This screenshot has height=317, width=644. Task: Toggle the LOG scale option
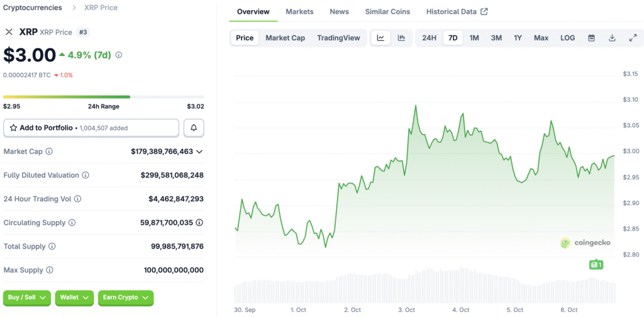point(567,38)
